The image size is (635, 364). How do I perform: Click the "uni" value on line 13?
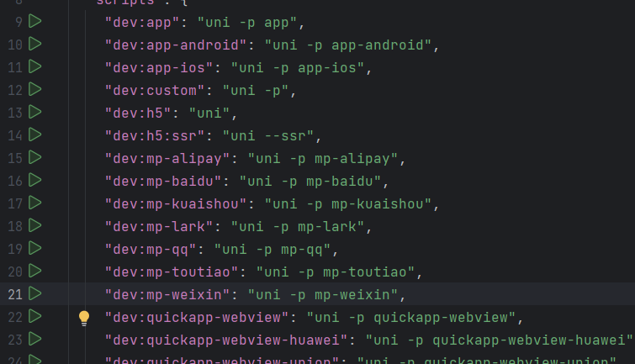[x=209, y=113]
